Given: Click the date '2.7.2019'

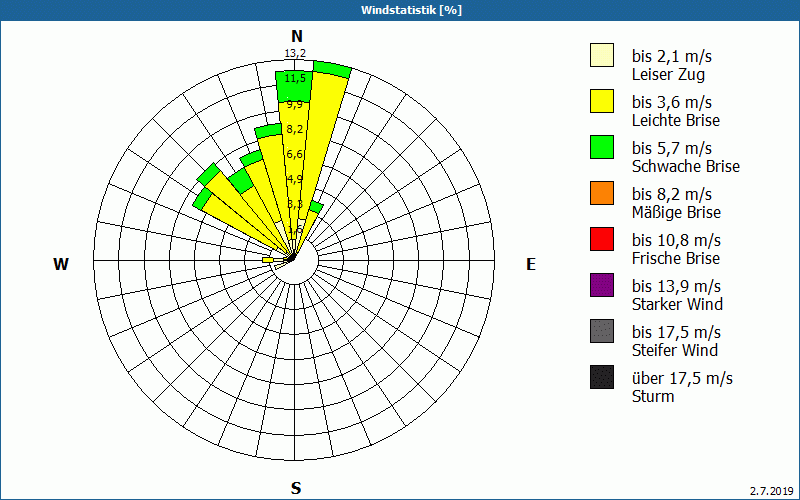Looking at the screenshot, I should pos(772,491).
